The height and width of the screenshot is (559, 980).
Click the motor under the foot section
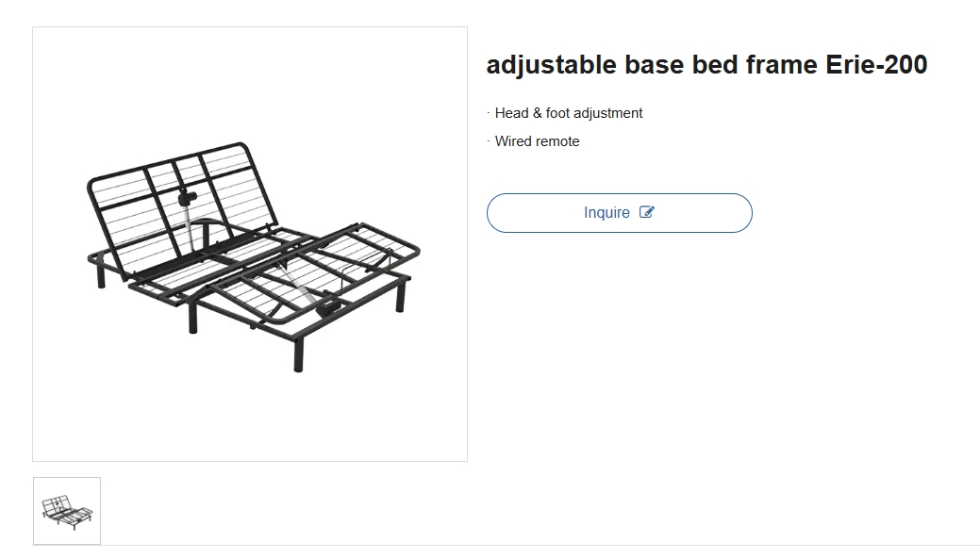pyautogui.click(x=329, y=308)
